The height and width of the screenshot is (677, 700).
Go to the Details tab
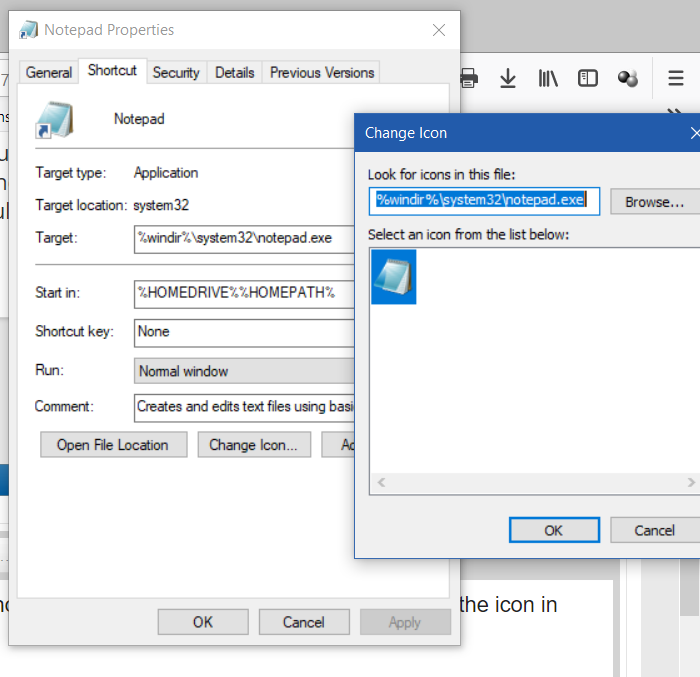(x=234, y=72)
